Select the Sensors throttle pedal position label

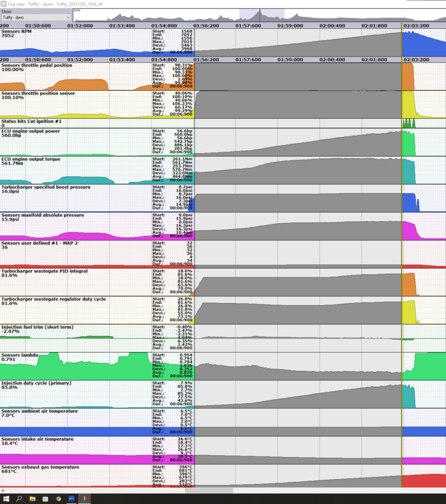click(37, 65)
